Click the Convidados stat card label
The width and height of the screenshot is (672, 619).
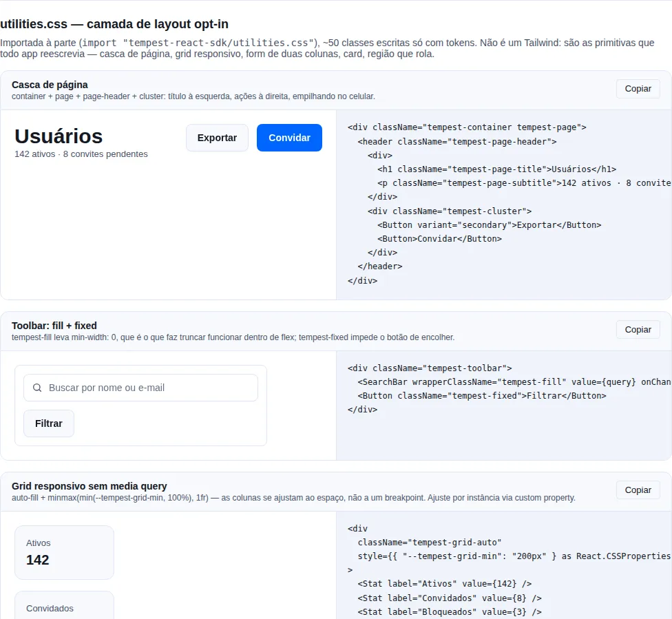click(x=50, y=609)
